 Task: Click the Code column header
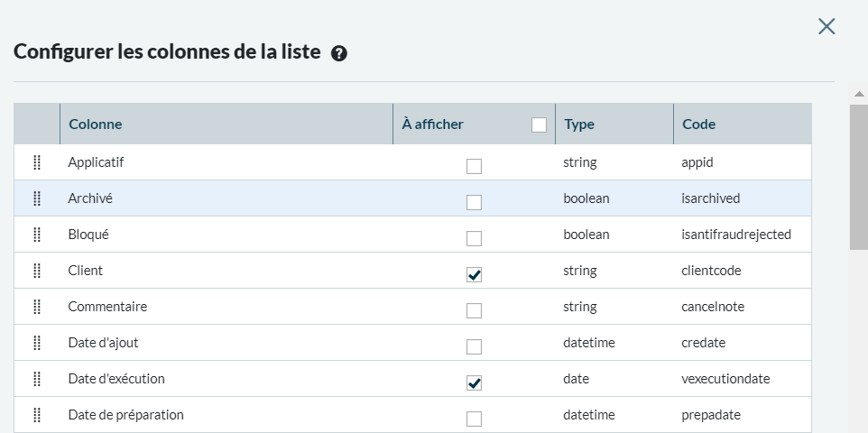coord(698,124)
